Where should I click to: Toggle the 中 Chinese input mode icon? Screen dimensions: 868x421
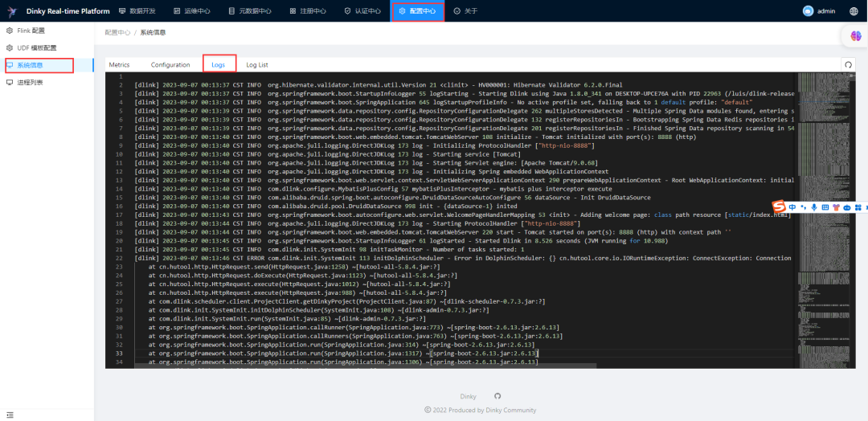(x=792, y=207)
